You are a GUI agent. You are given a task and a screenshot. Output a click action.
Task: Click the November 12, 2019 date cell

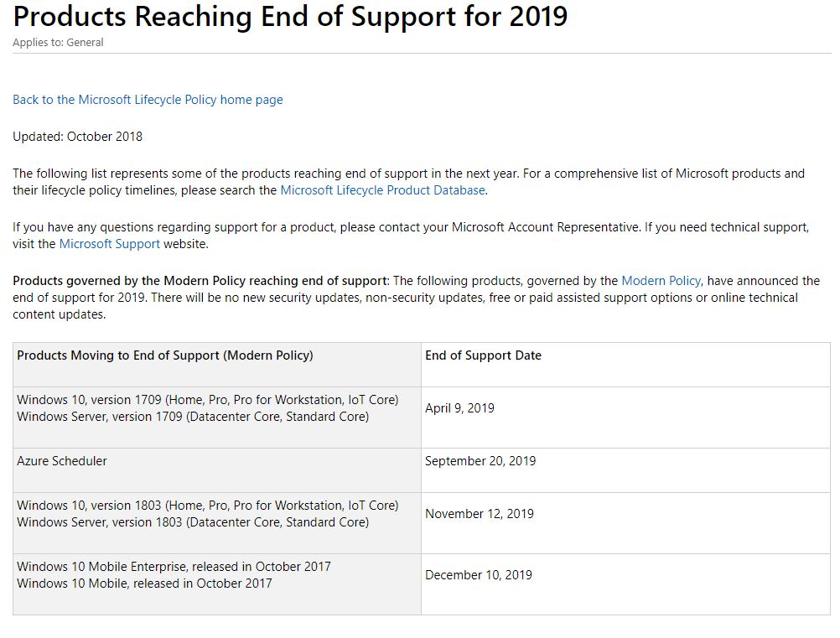(480, 514)
